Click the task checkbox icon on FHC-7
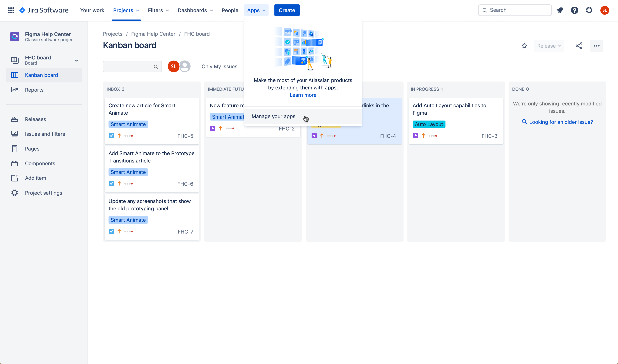 pos(111,231)
